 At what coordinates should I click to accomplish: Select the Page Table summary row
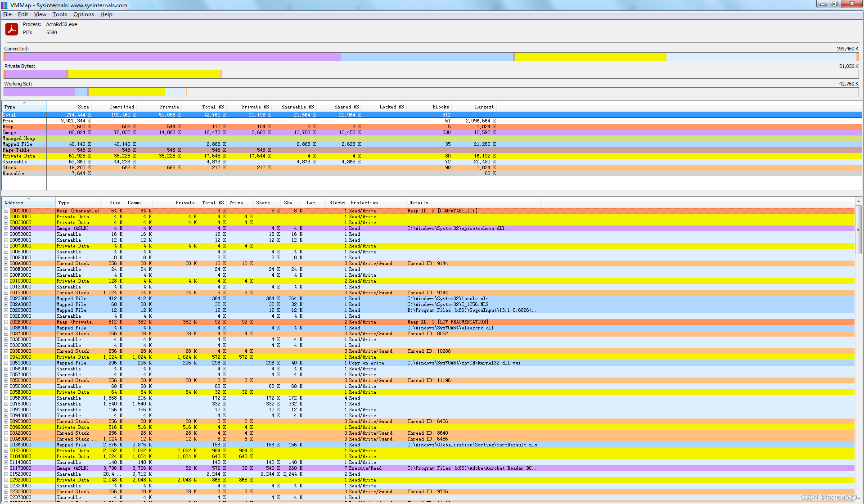tap(432, 150)
